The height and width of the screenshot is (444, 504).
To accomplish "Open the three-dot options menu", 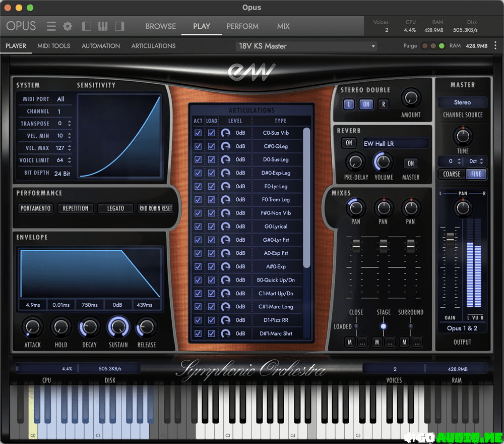I will [495, 46].
